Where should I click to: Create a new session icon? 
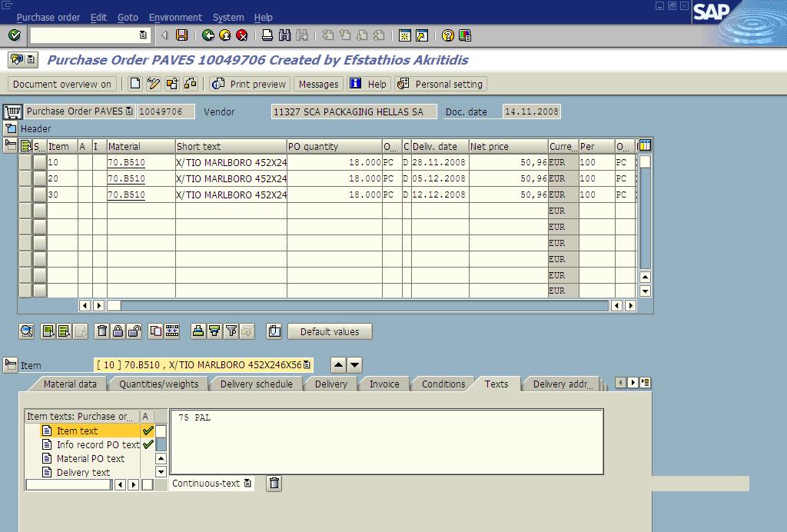pyautogui.click(x=404, y=35)
